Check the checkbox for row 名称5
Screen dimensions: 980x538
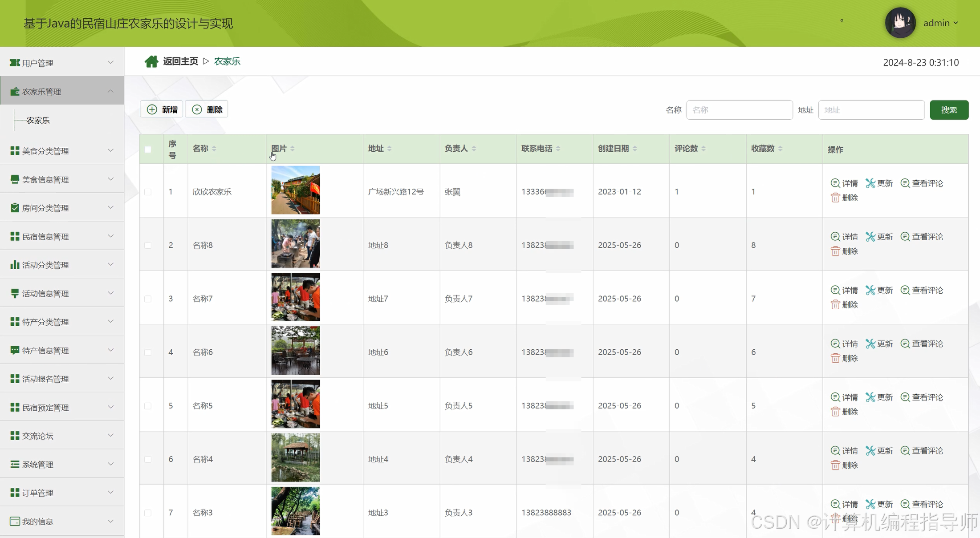148,406
